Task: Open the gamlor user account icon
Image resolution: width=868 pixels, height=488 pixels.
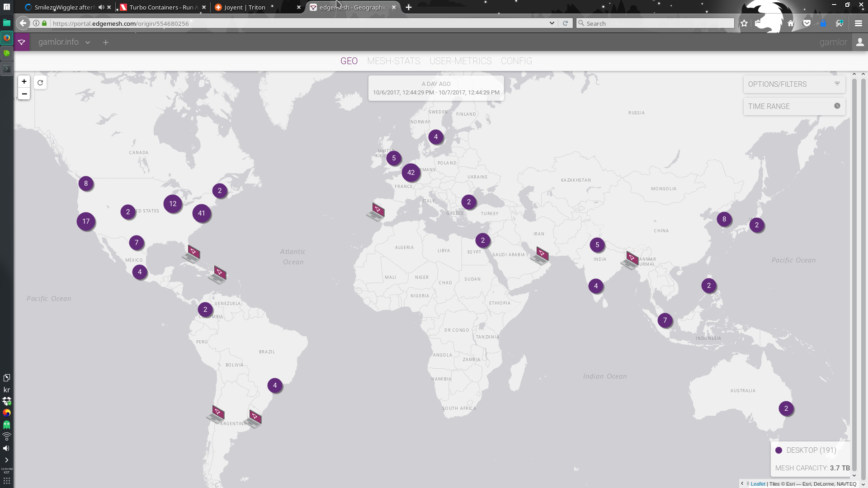Action: tap(860, 42)
